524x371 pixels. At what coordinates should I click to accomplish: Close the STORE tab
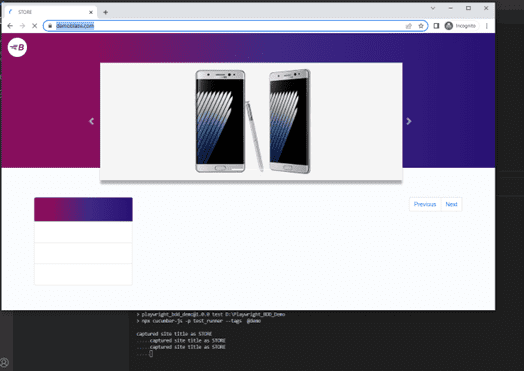click(91, 12)
